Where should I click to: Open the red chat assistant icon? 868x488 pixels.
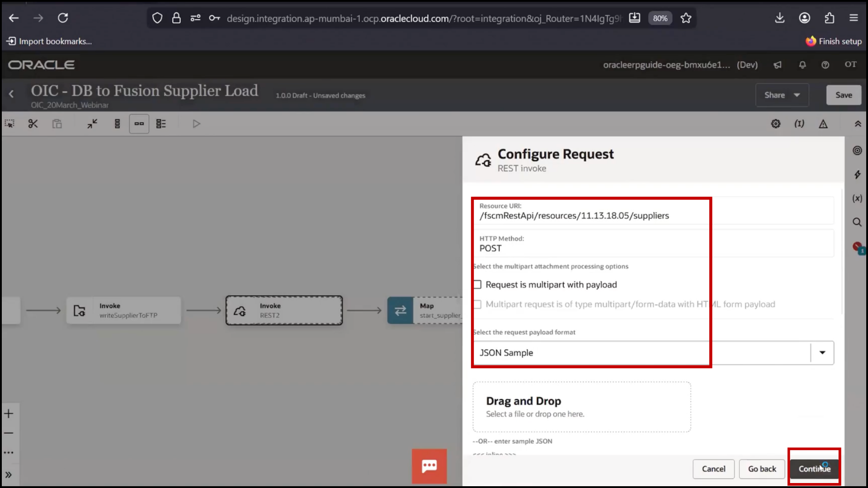point(429,466)
